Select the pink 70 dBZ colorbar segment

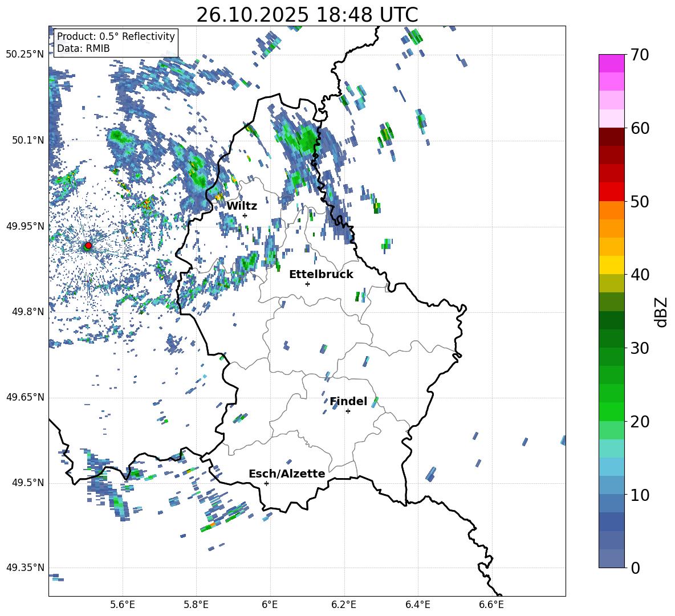[612, 63]
